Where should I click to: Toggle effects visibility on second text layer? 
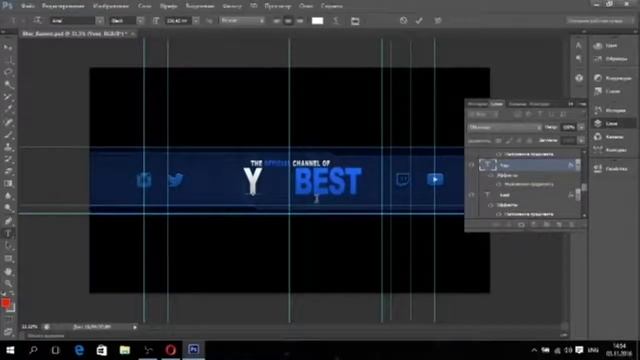[491, 205]
